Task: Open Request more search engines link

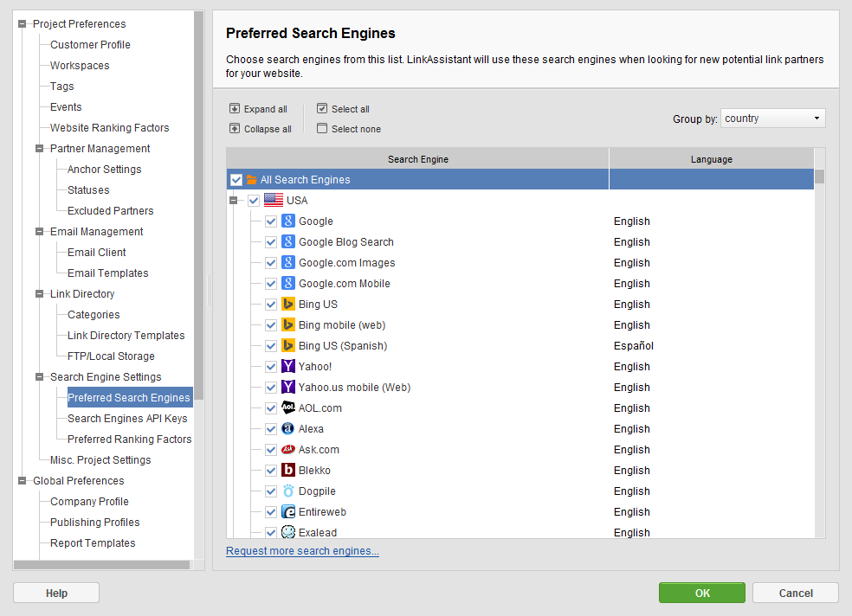Action: (302, 551)
